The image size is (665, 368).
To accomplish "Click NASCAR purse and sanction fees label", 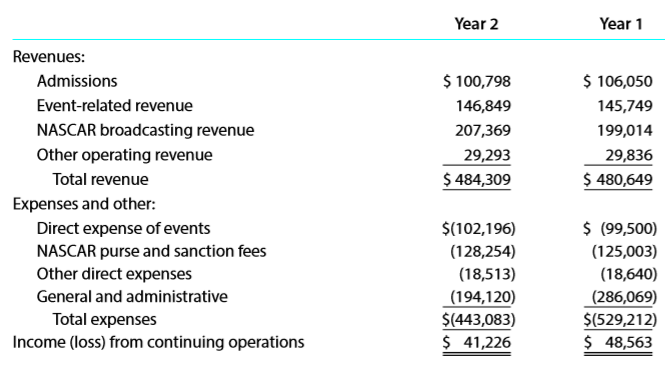I will pyautogui.click(x=151, y=251).
